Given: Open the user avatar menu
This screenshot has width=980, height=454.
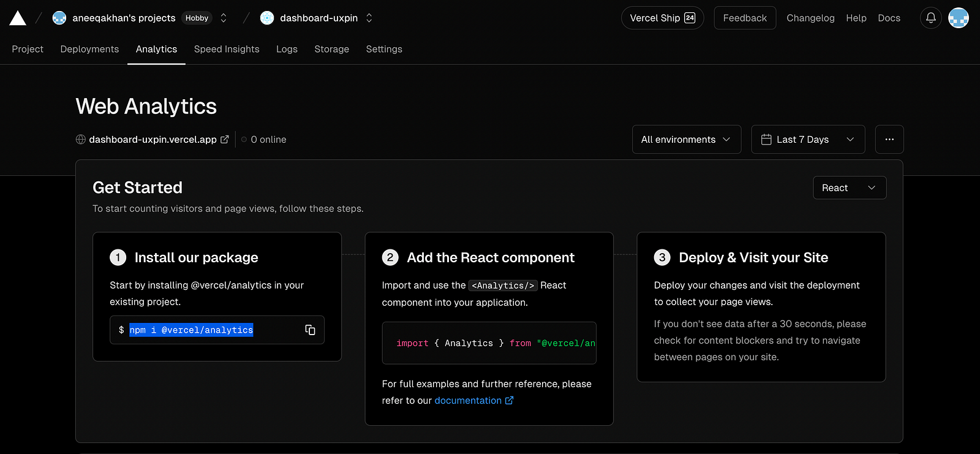Looking at the screenshot, I should (959, 18).
